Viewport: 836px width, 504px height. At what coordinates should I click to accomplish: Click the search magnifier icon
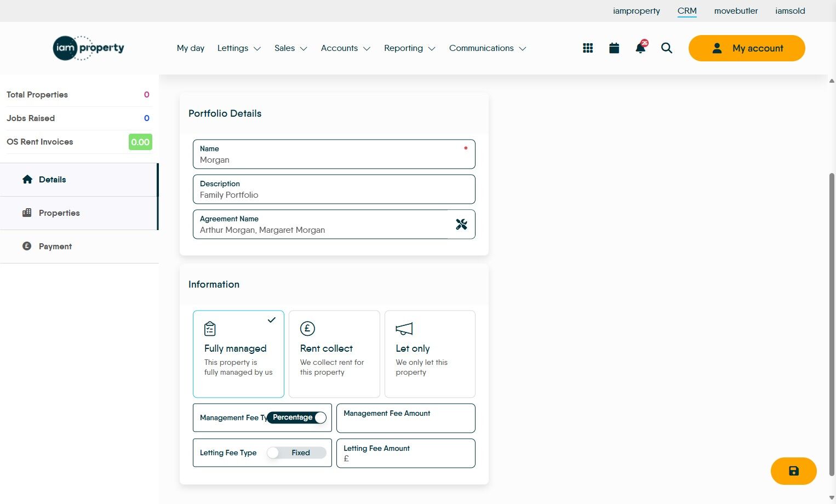coord(667,48)
